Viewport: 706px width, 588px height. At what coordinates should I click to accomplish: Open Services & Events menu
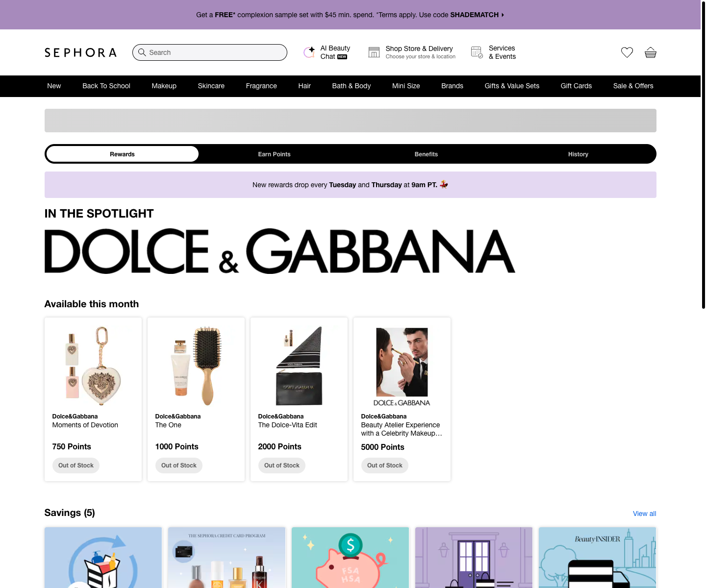(494, 52)
